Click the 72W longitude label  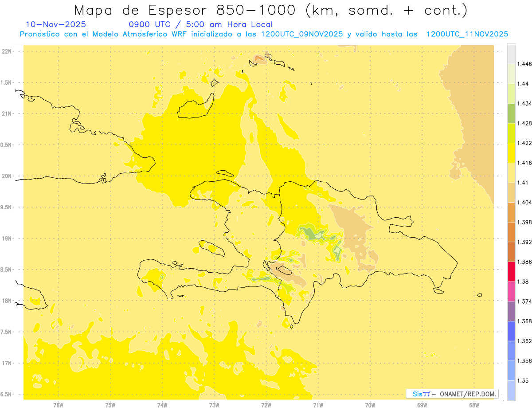click(266, 405)
